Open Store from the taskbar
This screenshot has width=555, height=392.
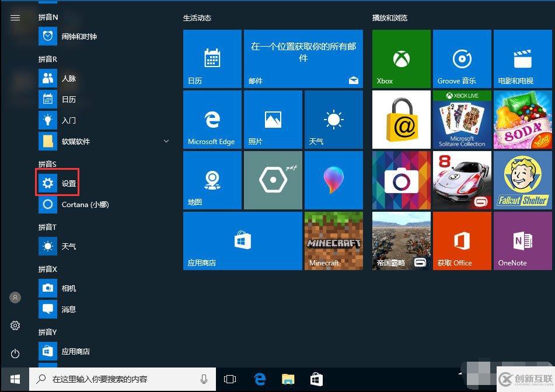316,379
